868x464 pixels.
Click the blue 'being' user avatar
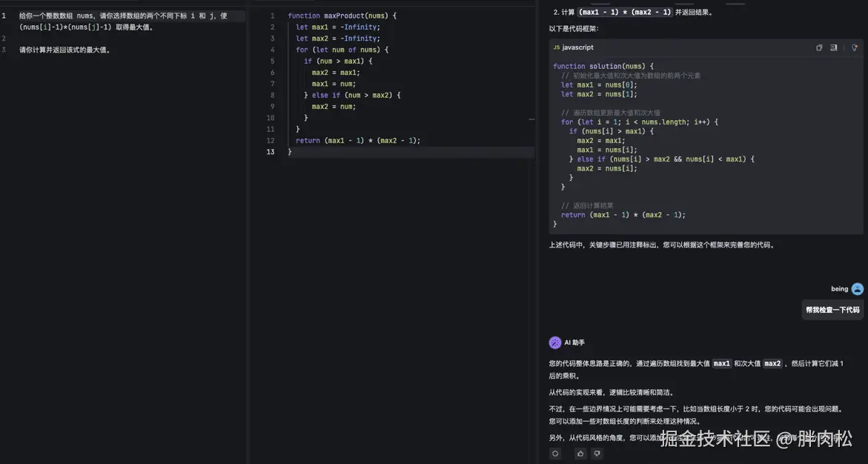coord(857,289)
